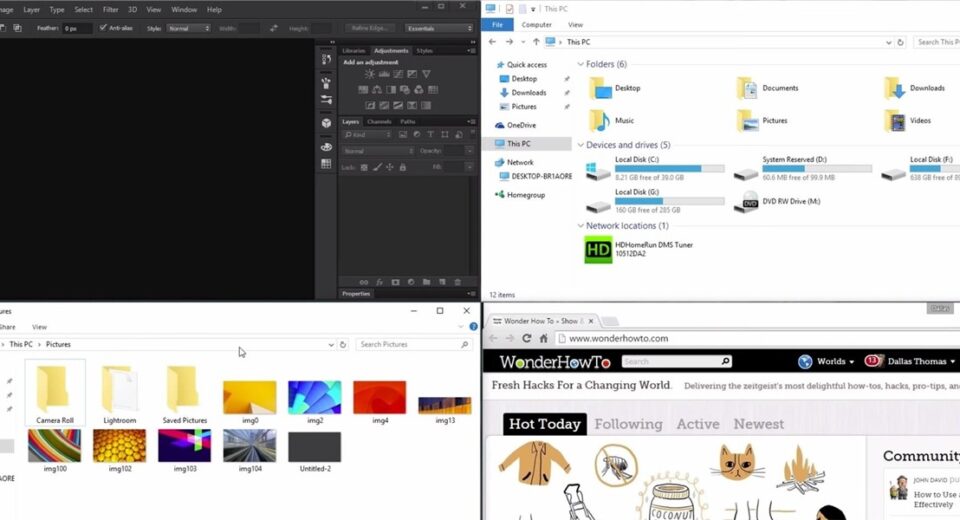Collapse the Folders (6) group
Viewport: 960px width, 520px height.
click(x=580, y=64)
